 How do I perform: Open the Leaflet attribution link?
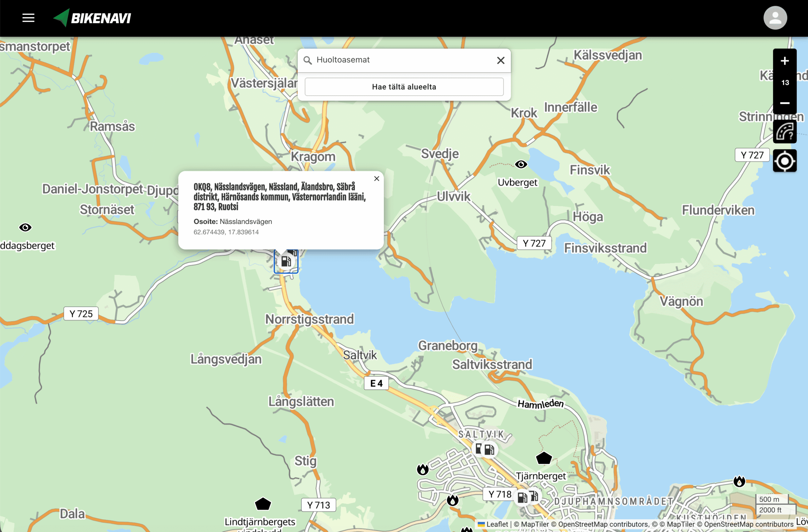point(497,524)
